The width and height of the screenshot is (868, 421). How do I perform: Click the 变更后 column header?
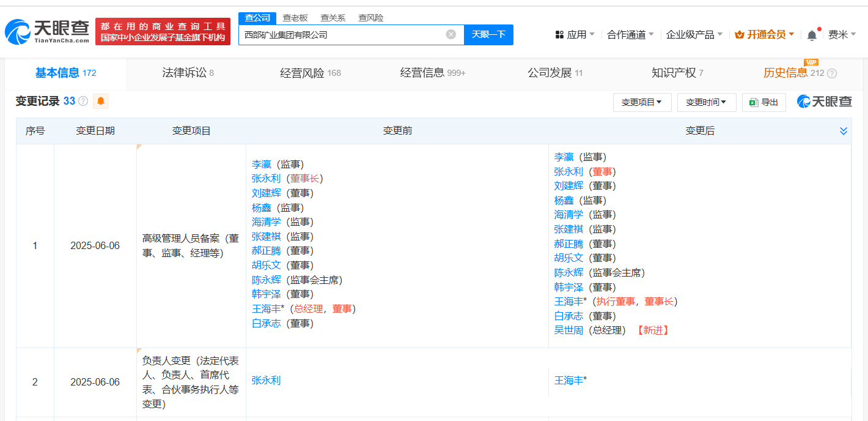(700, 131)
